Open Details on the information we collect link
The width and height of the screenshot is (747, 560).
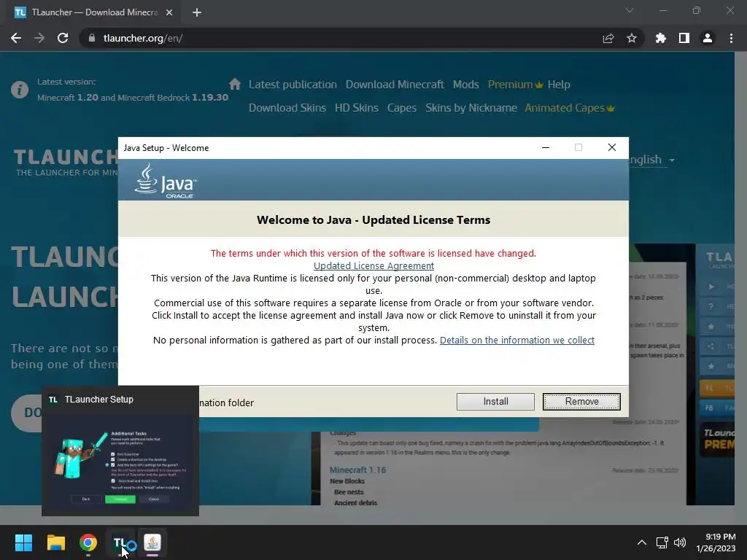tap(517, 340)
